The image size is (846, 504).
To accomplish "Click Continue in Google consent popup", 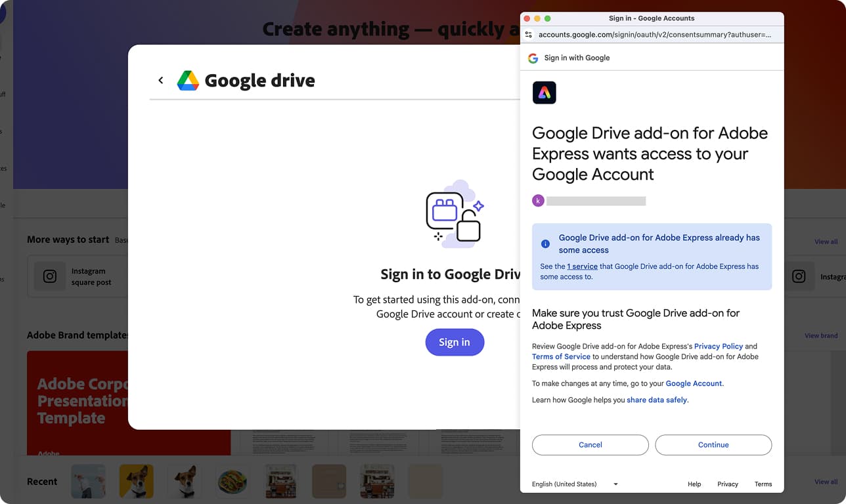I will (713, 445).
